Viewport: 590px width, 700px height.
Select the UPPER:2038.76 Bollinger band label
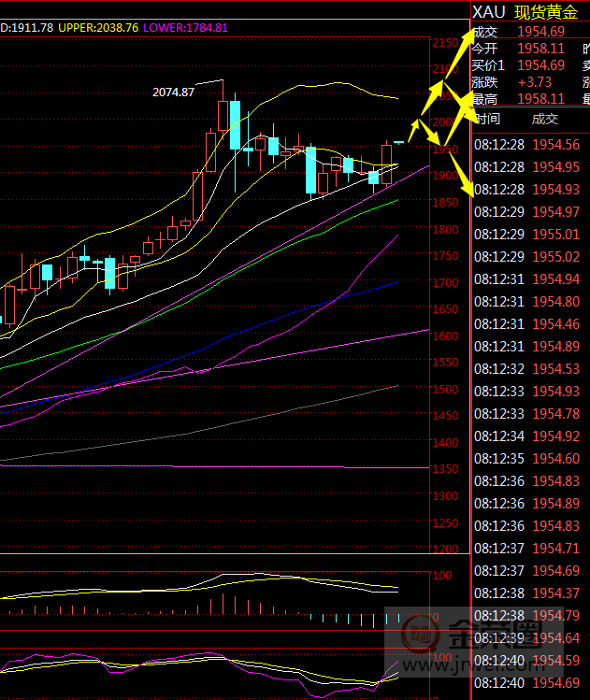tap(98, 28)
